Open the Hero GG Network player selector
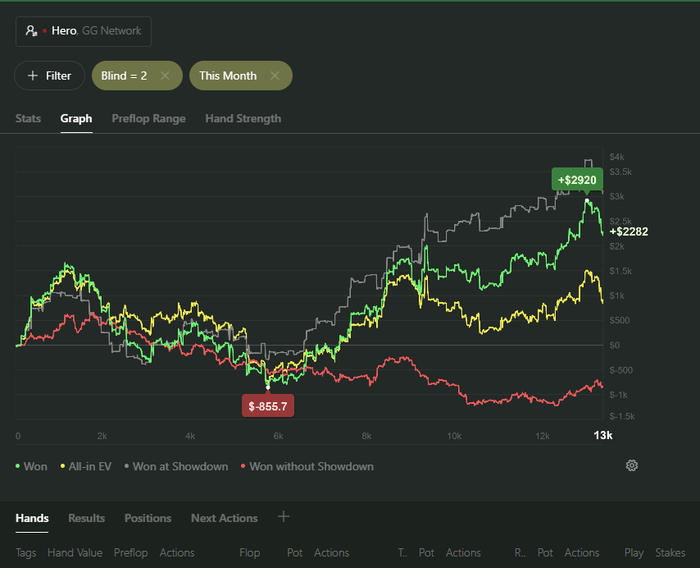The height and width of the screenshot is (568, 700). (x=84, y=31)
